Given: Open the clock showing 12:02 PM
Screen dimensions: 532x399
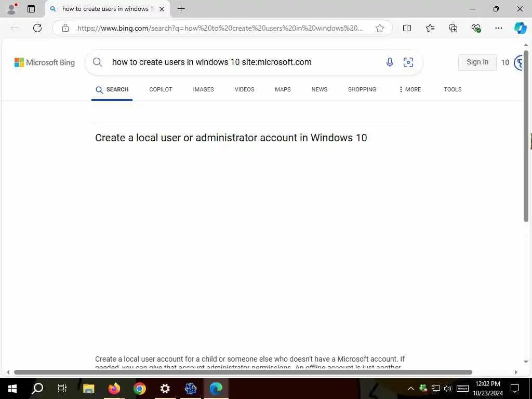Looking at the screenshot, I should pos(488,389).
